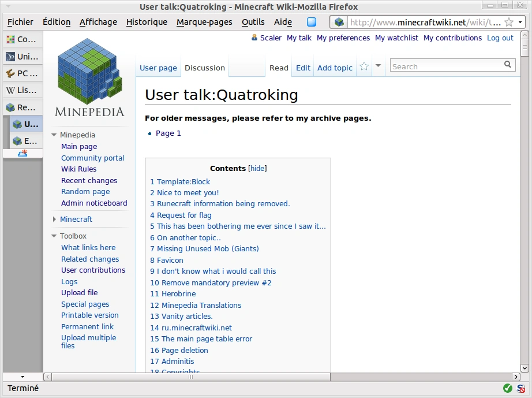Viewport: 532px width, 398px height.
Task: Switch to the 'Re…' sidebar tab
Action: [x=23, y=107]
